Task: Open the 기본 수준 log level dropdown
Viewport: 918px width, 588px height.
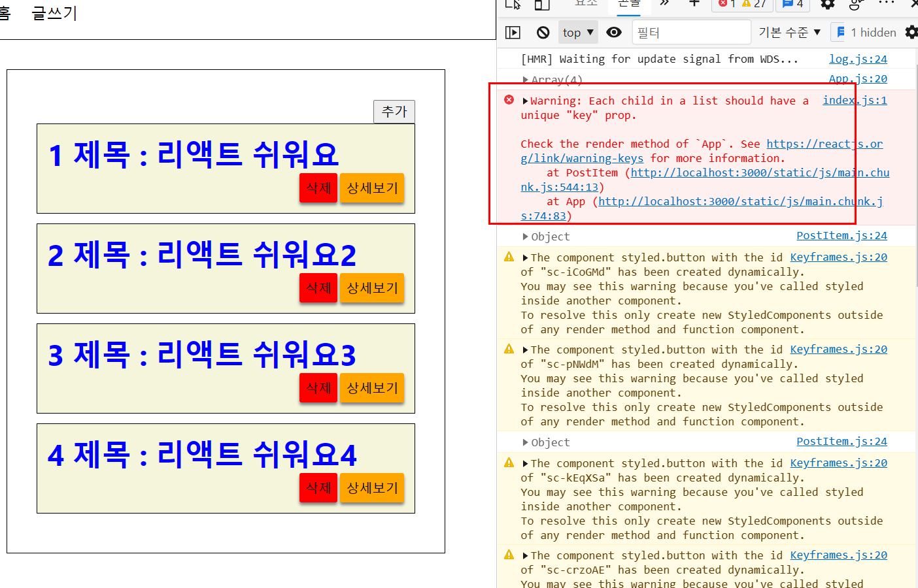Action: click(x=789, y=32)
